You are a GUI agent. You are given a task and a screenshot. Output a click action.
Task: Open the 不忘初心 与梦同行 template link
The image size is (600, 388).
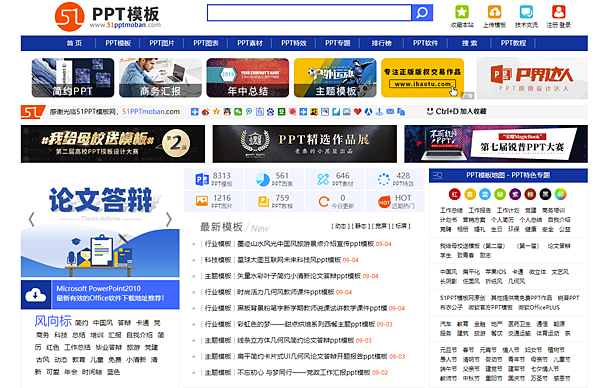(304, 373)
